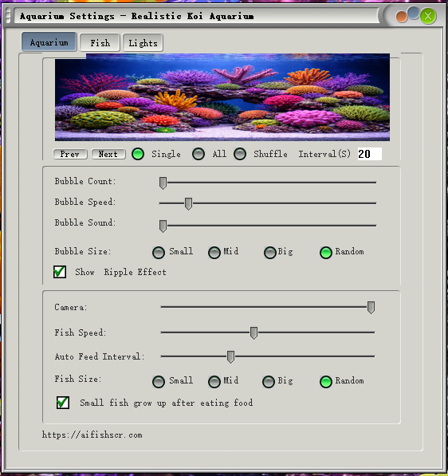448x476 pixels.
Task: Click the Bubble Sound slider handle
Action: point(163,226)
